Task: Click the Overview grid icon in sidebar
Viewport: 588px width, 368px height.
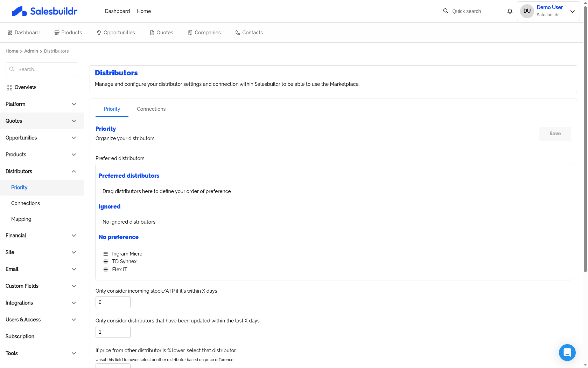Action: [x=9, y=88]
